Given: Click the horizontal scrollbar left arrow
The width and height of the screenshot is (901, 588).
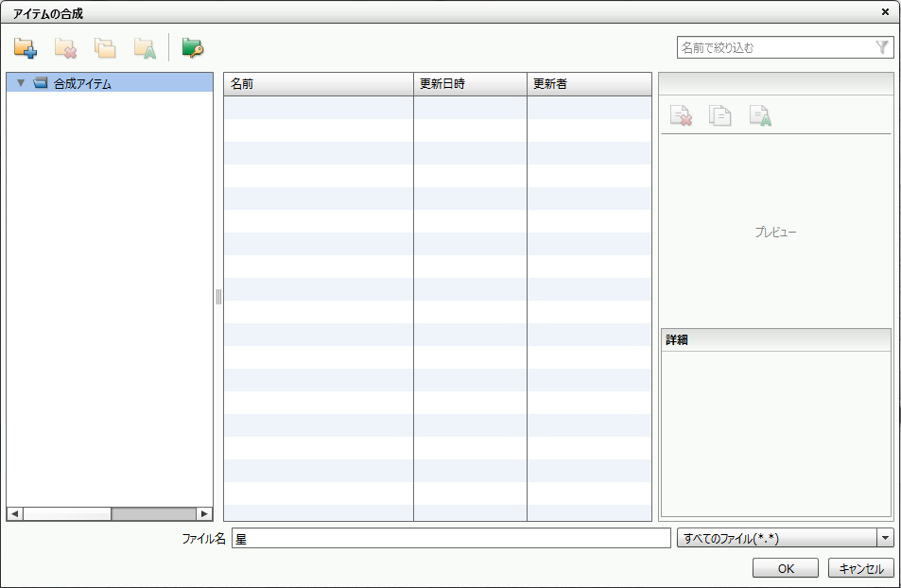Looking at the screenshot, I should tap(13, 514).
